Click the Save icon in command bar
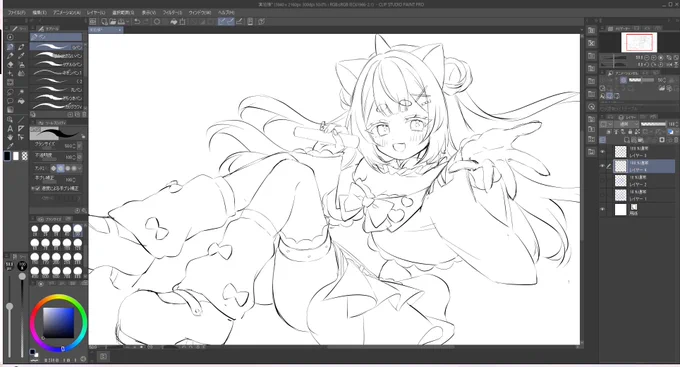 pos(121,22)
